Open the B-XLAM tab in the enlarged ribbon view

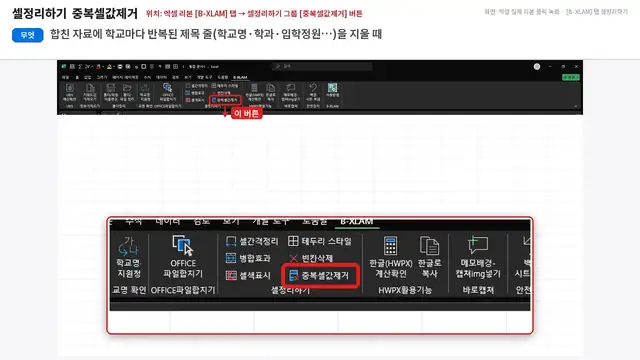[357, 221]
